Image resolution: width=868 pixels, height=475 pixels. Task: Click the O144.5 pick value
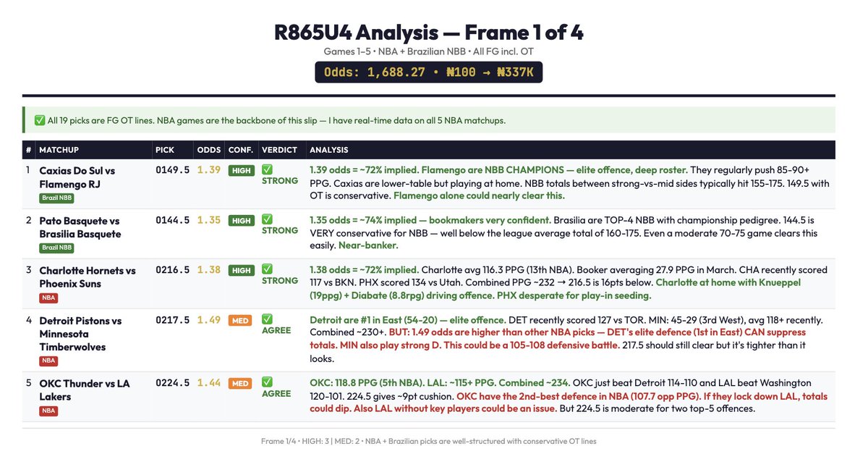(172, 220)
